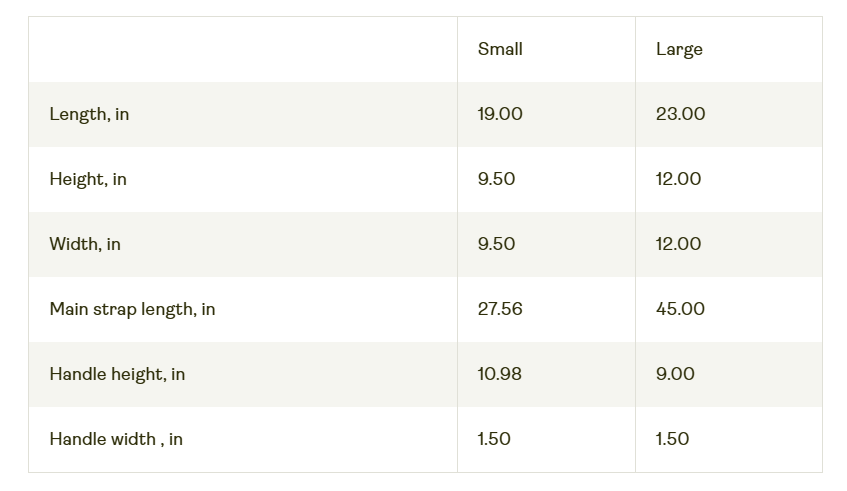Click the 19.00 Small length value
This screenshot has width=847, height=491.
point(500,114)
